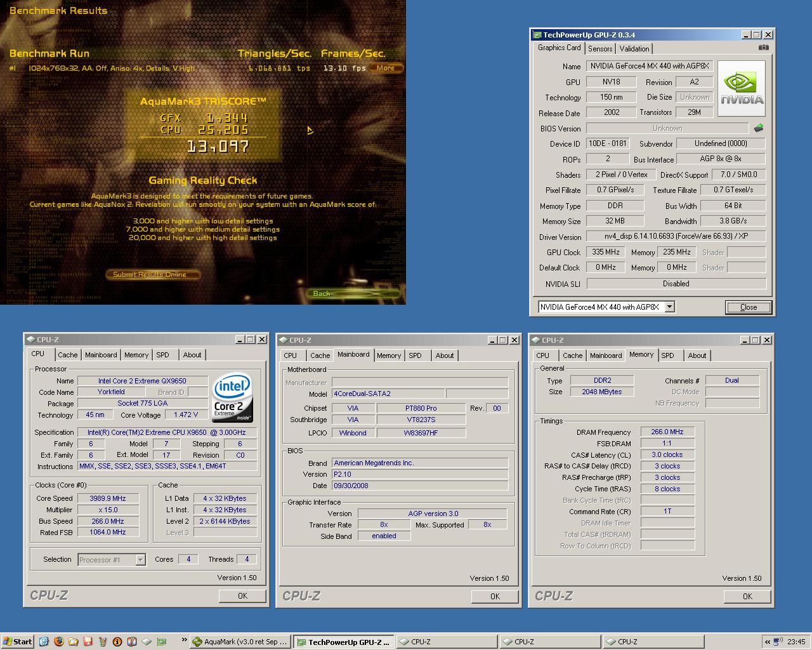Launch Firefox from the quick launch bar
The height and width of the screenshot is (650, 812).
point(58,642)
